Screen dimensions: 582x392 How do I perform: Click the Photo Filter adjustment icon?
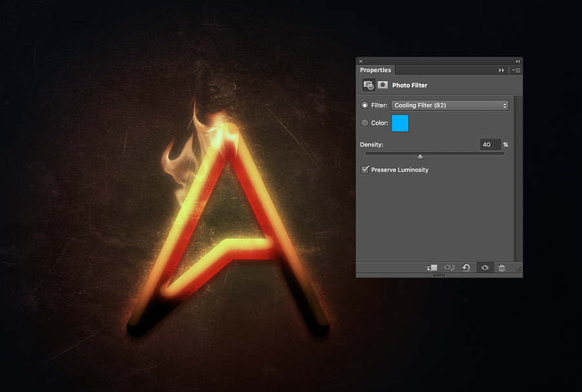(369, 85)
